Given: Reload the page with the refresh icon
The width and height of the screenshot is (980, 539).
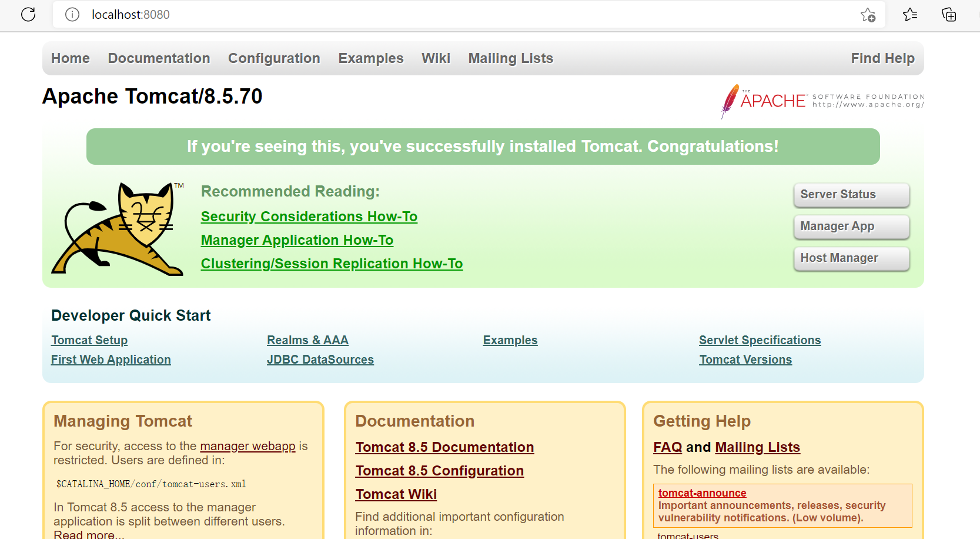Looking at the screenshot, I should pos(28,14).
